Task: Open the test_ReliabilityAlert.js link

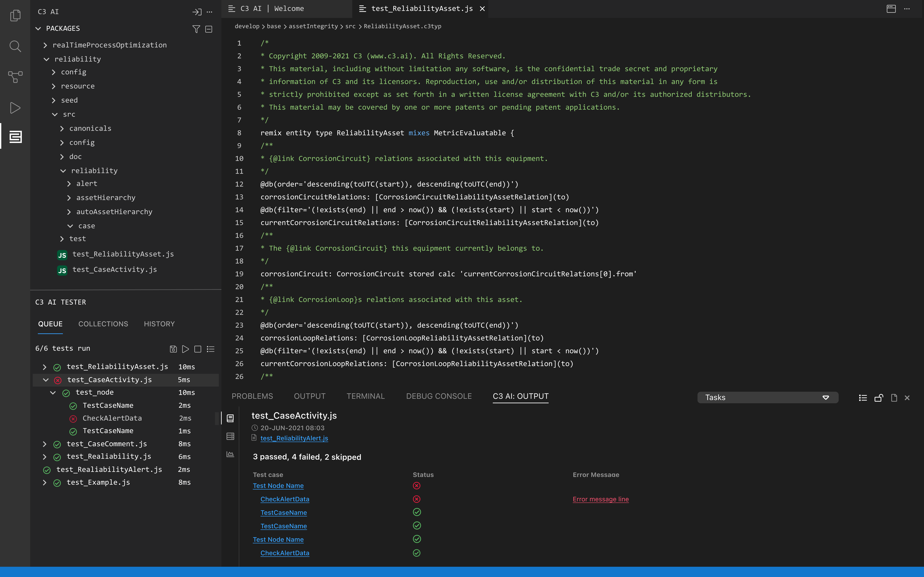Action: pyautogui.click(x=294, y=438)
